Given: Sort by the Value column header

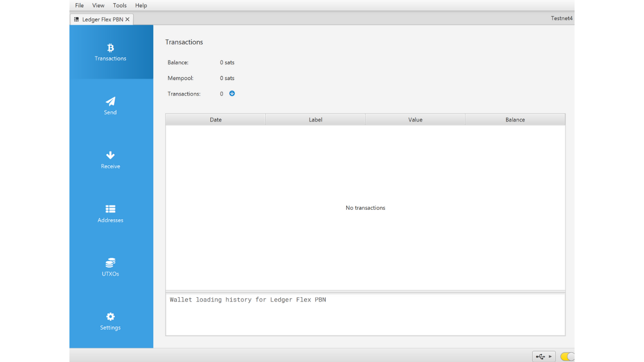Looking at the screenshot, I should [x=415, y=120].
